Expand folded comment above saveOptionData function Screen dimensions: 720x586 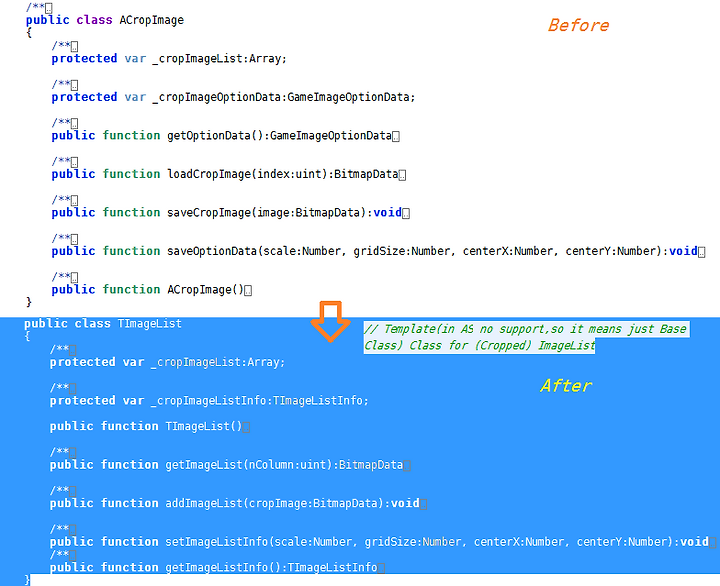(x=74, y=239)
